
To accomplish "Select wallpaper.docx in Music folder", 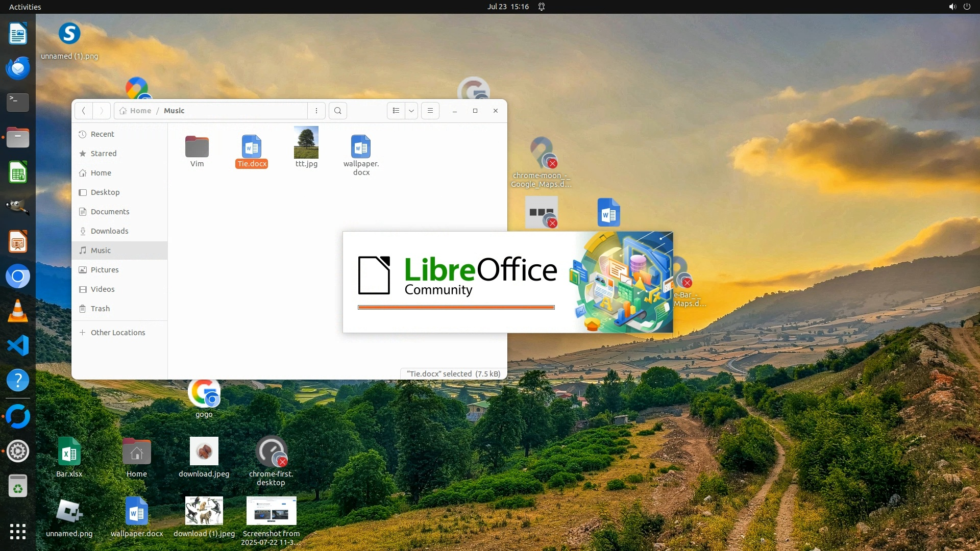I will pyautogui.click(x=361, y=148).
